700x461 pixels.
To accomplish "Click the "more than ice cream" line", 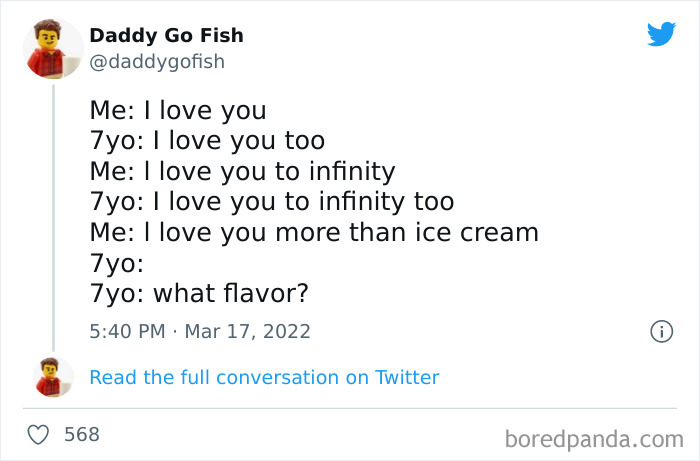I will [x=314, y=233].
